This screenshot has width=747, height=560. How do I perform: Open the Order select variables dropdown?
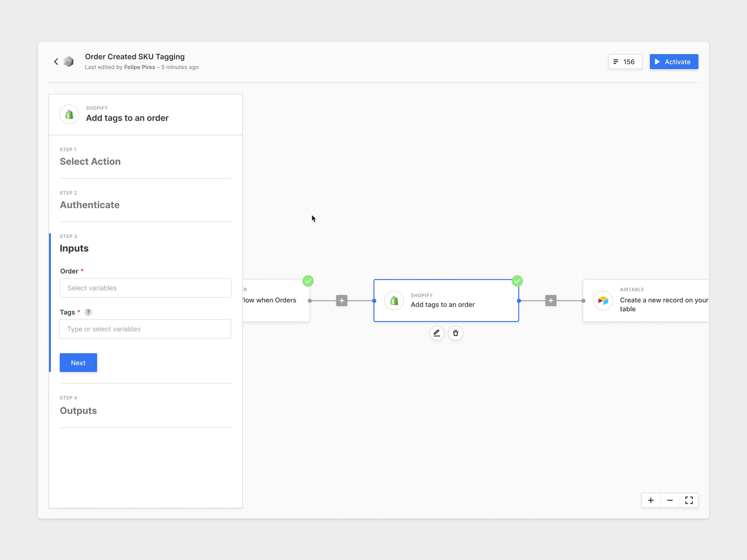tap(146, 288)
